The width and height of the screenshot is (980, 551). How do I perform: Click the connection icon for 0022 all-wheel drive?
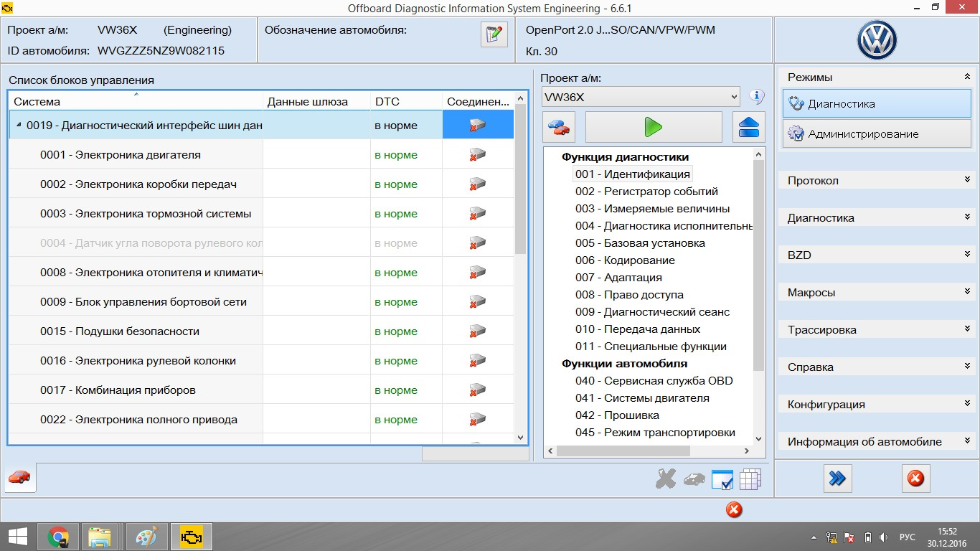pyautogui.click(x=478, y=420)
